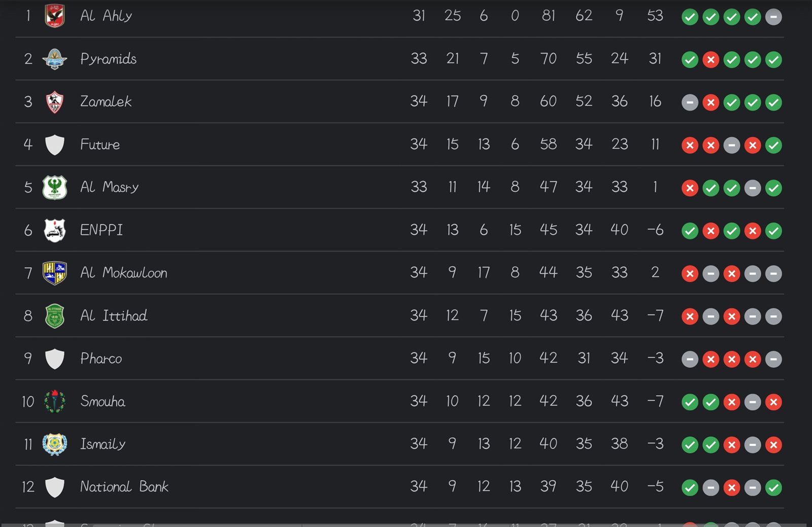Select the National Bank team name

tap(124, 487)
